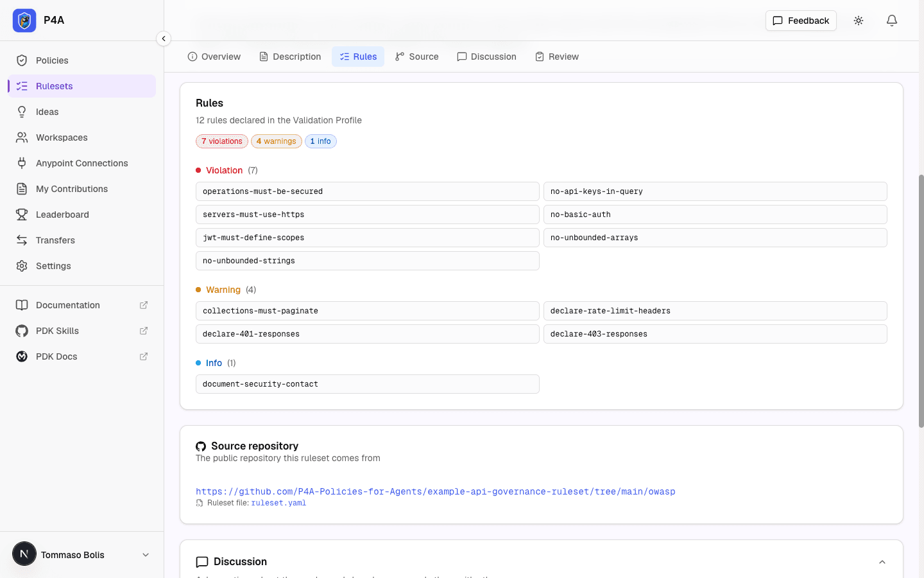
Task: Open the Discussion tab
Action: click(x=486, y=57)
